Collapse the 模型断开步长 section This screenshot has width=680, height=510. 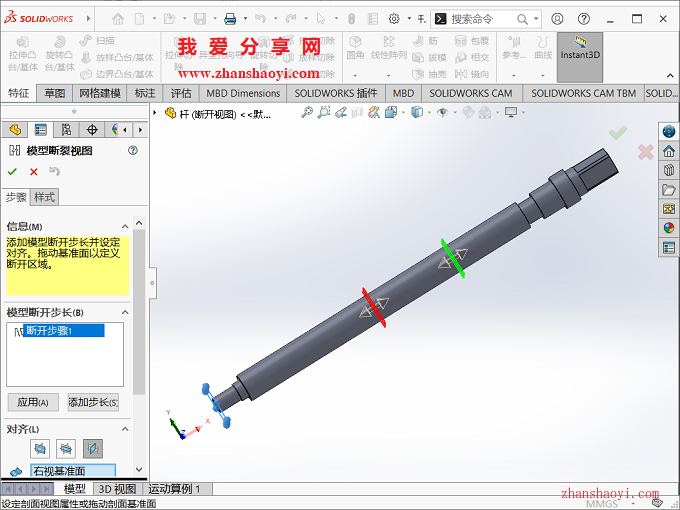(x=125, y=313)
